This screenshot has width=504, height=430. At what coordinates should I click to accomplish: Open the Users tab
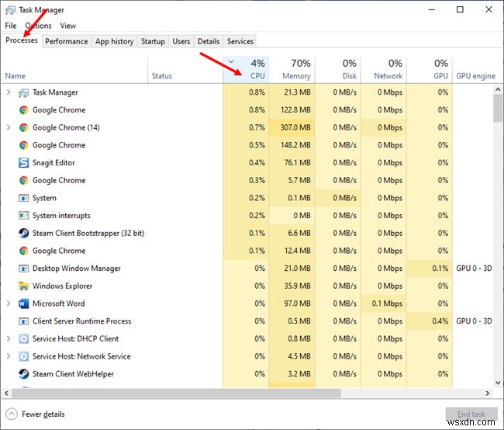click(x=181, y=41)
